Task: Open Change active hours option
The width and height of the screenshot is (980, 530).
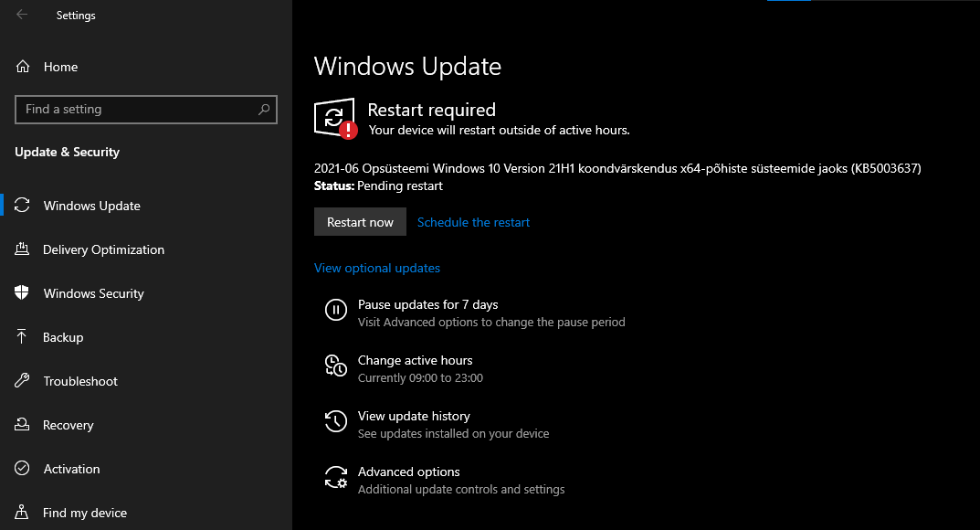Action: 415,360
